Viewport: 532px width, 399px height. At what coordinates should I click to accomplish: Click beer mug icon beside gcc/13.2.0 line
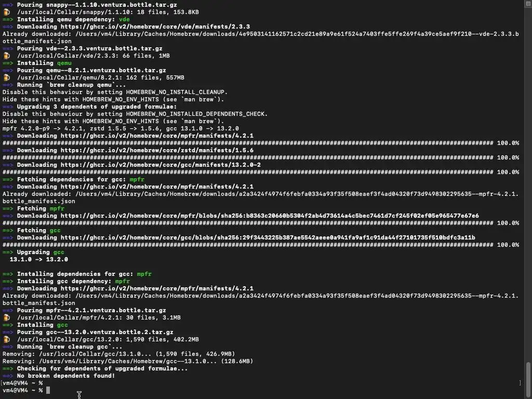[6, 339]
